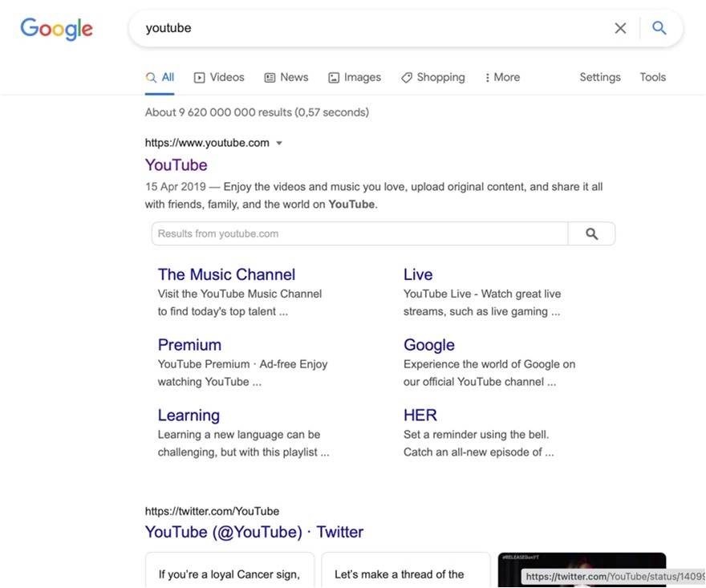Open the Premium sitelink
The image size is (706, 588).
pos(189,345)
